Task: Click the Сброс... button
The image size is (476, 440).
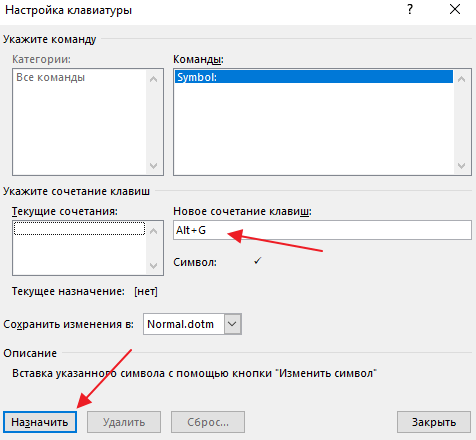Action: coord(208,422)
